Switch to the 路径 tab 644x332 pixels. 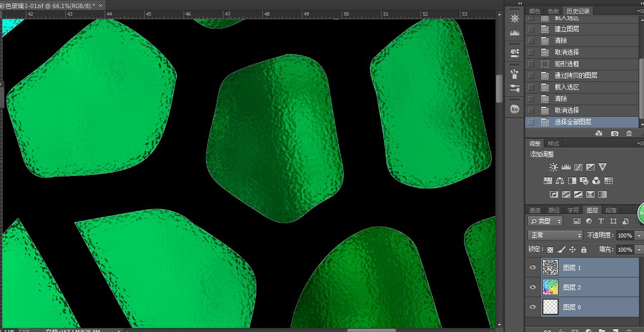click(554, 210)
